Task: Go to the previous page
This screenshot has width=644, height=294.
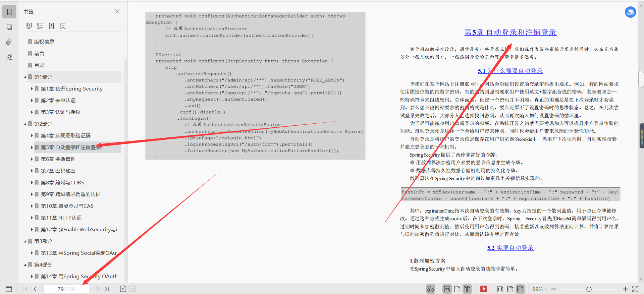Action: 35,289
